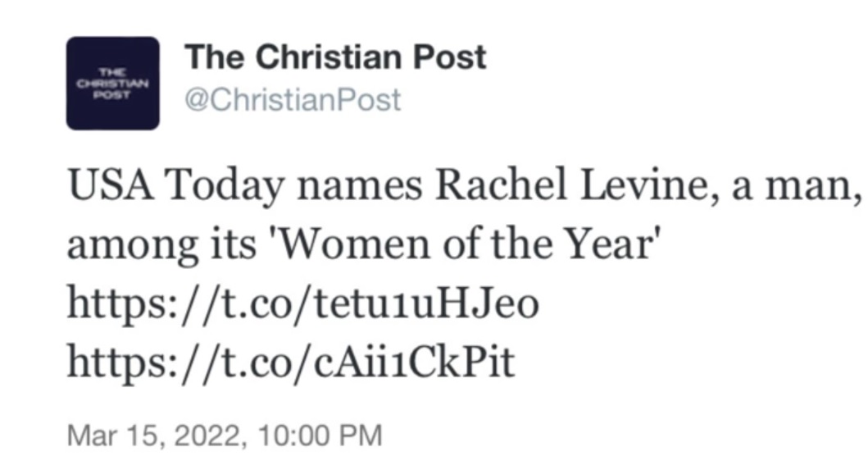Open the t.co/tetu1uHJeo link
Viewport: 868px width, 470px height.
pyautogui.click(x=302, y=303)
